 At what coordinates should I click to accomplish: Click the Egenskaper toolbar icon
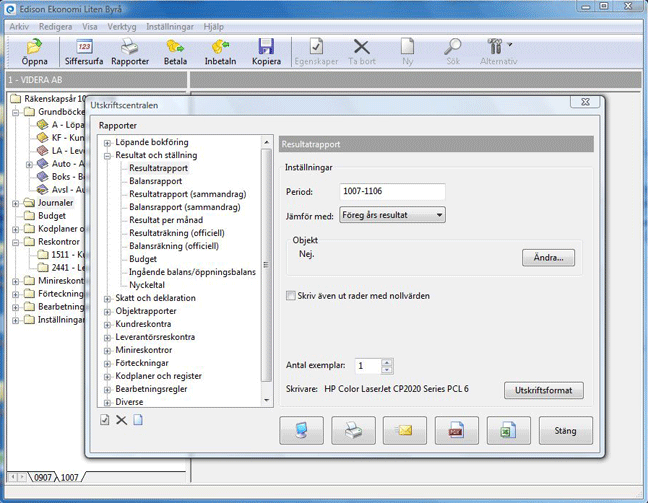pyautogui.click(x=316, y=52)
